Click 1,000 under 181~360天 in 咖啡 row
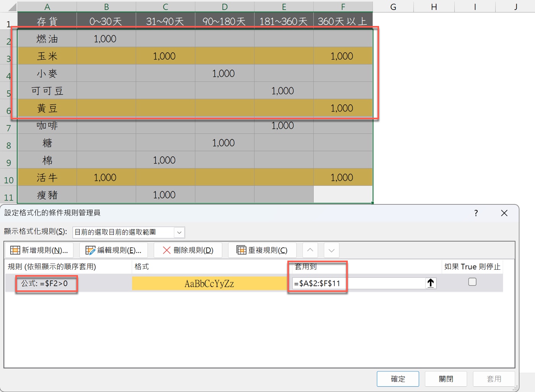This screenshot has height=392, width=535. pyautogui.click(x=282, y=125)
